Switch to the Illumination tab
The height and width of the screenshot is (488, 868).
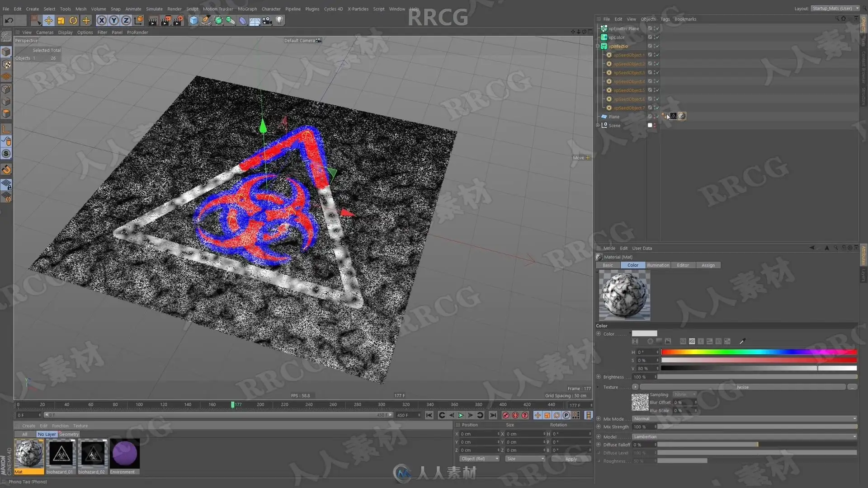pos(658,265)
